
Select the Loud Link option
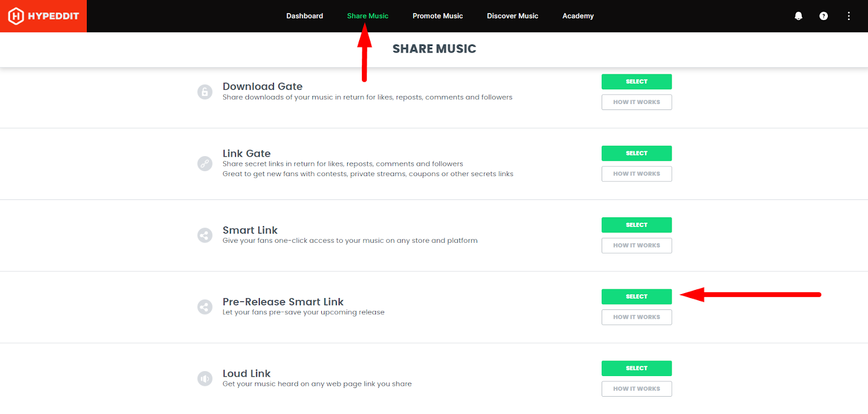636,368
